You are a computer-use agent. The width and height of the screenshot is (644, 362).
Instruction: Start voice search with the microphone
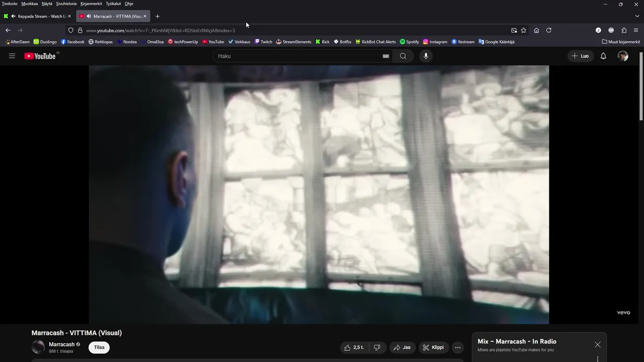[x=426, y=56]
